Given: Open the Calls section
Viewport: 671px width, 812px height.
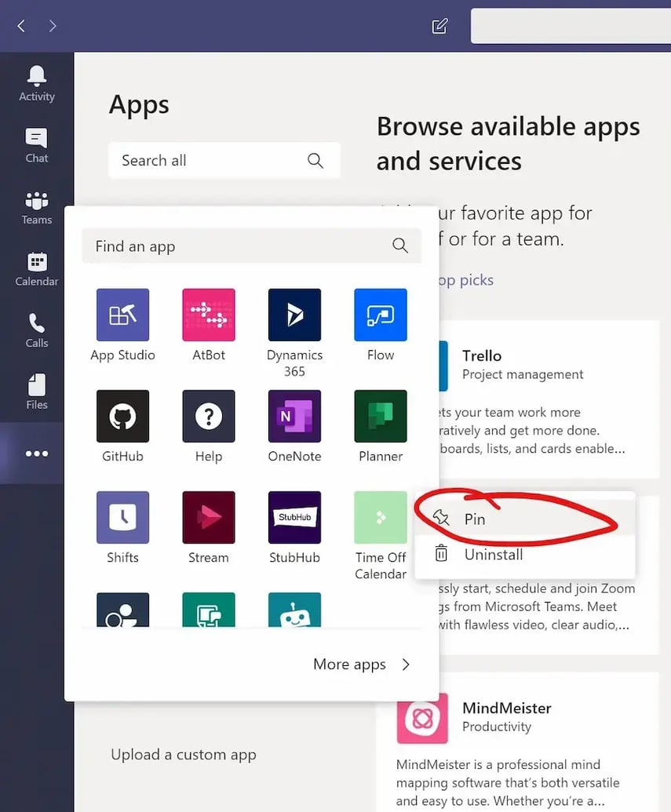Looking at the screenshot, I should (36, 330).
